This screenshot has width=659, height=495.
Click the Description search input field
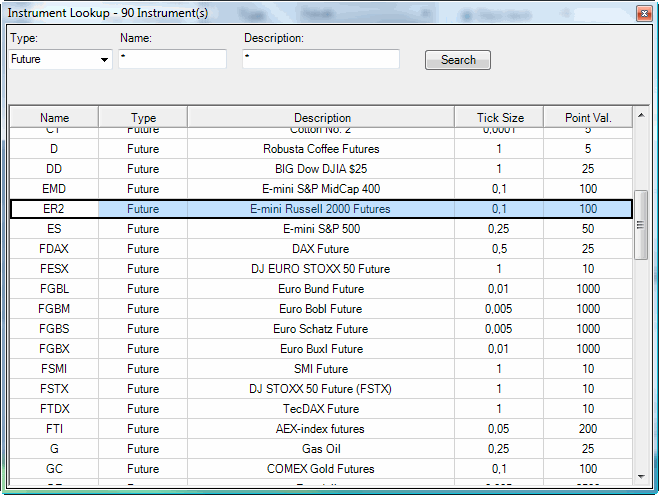click(x=320, y=60)
